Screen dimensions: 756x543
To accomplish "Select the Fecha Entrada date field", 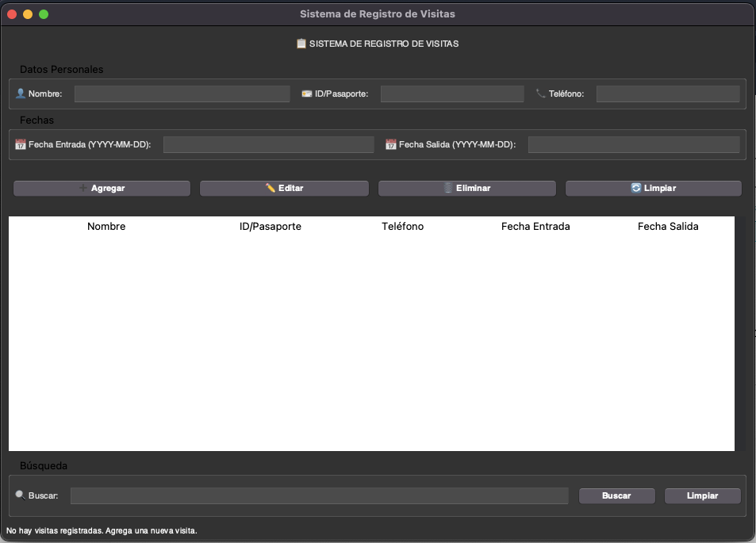I will coord(269,144).
